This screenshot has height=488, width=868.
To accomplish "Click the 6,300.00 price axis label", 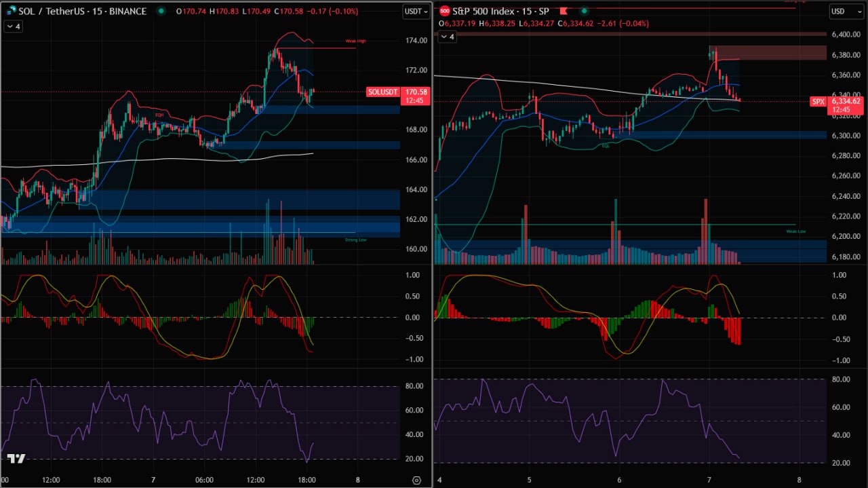I will point(846,136).
